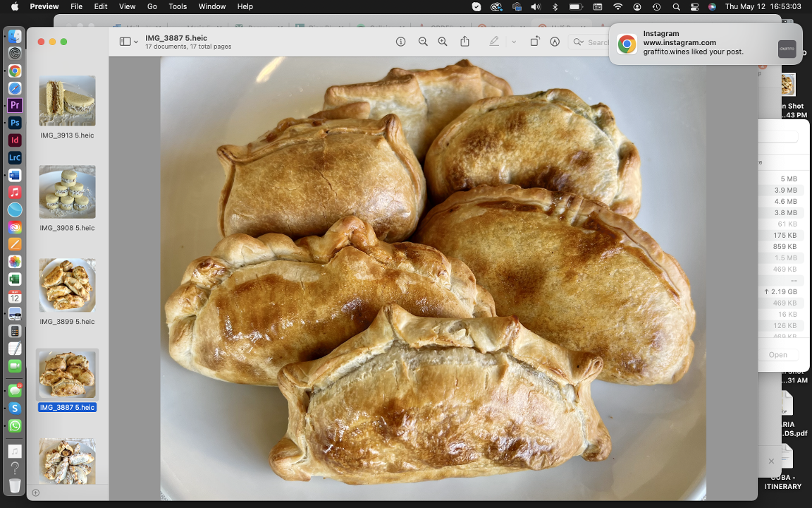812x508 pixels.
Task: Open Finder from the Dock
Action: [x=15, y=36]
